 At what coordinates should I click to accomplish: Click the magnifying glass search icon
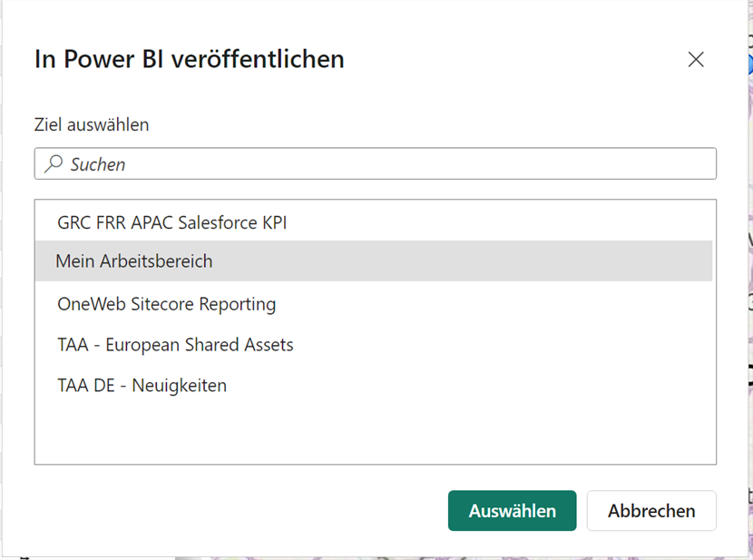[x=54, y=163]
